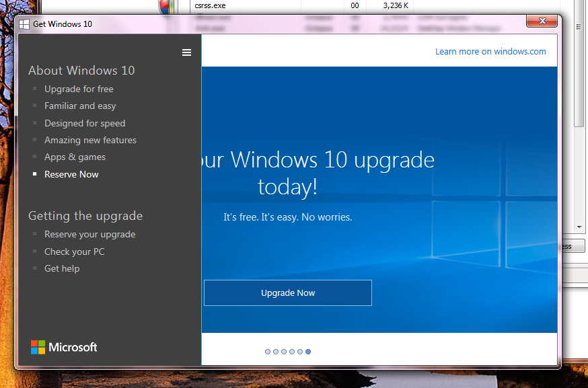Click the Upgrade Now button

point(288,293)
